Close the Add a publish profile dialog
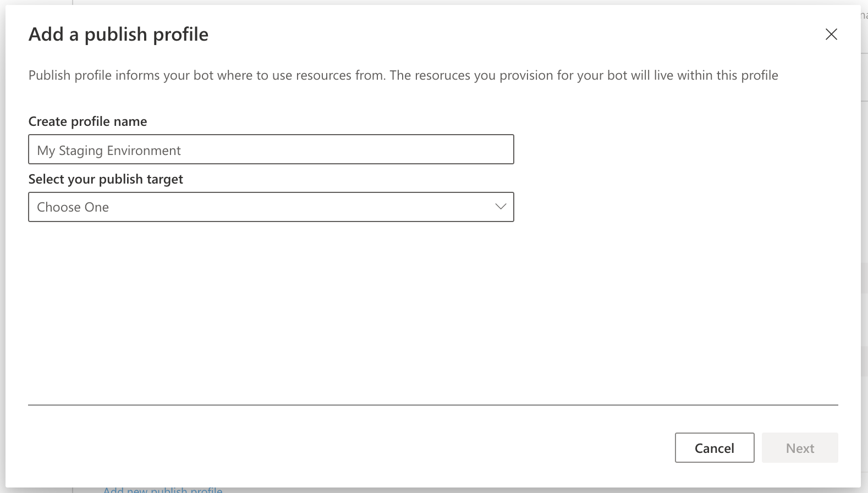 [x=831, y=34]
